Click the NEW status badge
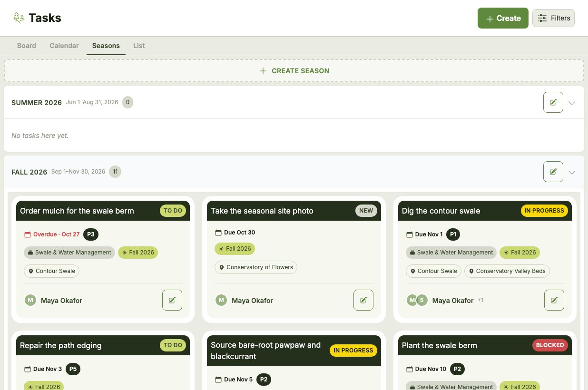 (x=366, y=211)
